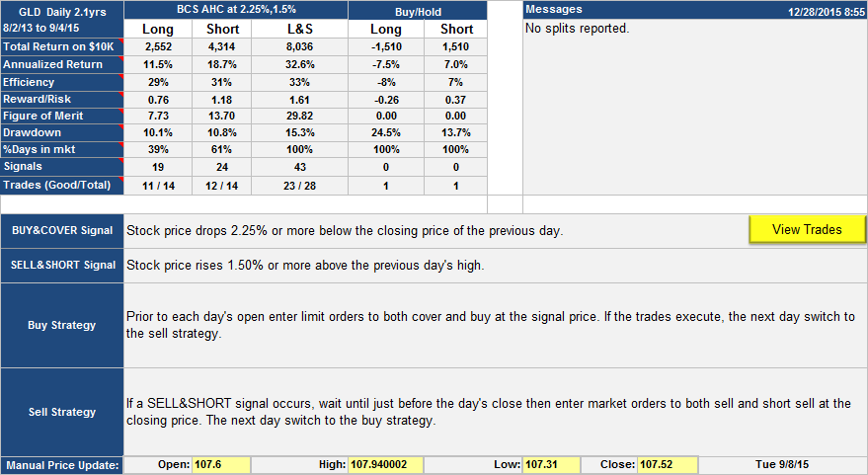
Task: Click the View Trades button
Action: click(807, 230)
